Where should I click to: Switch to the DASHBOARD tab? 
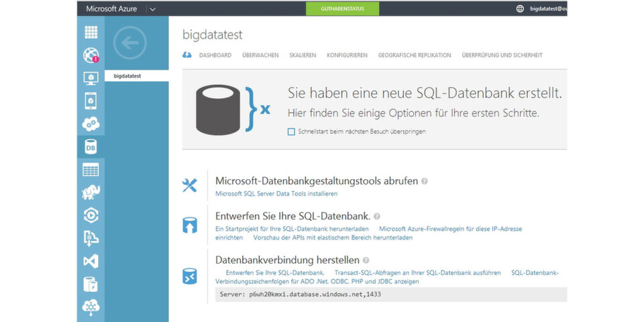point(215,55)
